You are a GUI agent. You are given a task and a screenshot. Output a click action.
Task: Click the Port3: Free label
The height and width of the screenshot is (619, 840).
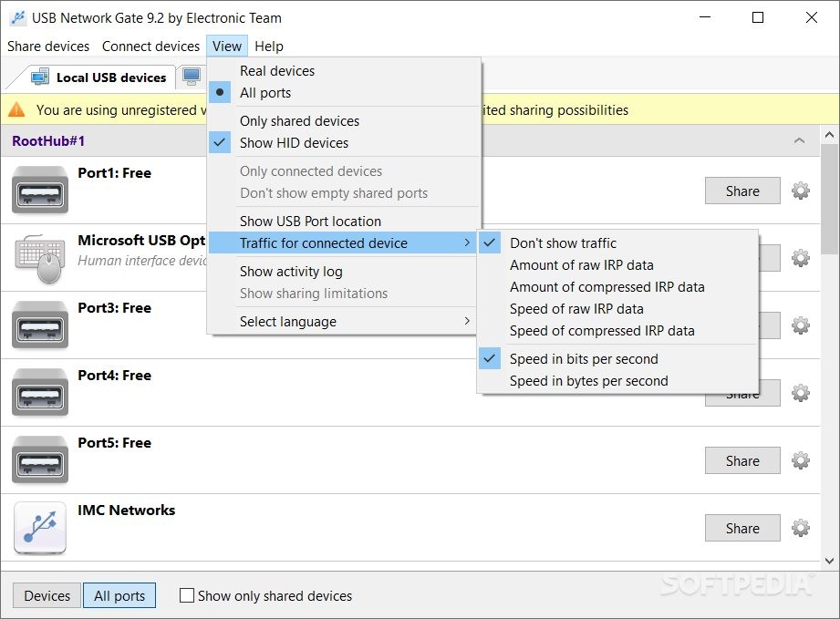point(115,308)
